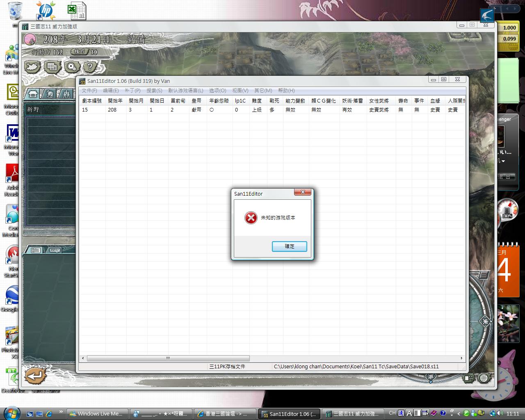Open the 文件(F) menu in San11Editor
Viewport: 525px width, 420px height.
(x=89, y=91)
